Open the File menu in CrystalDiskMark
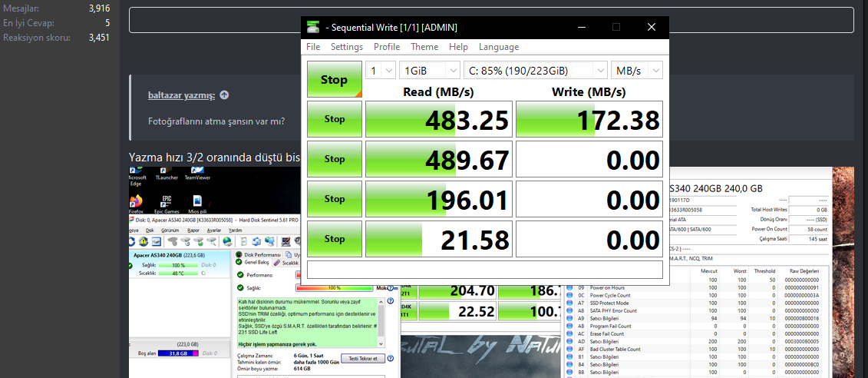This screenshot has height=378, width=868. coord(313,47)
